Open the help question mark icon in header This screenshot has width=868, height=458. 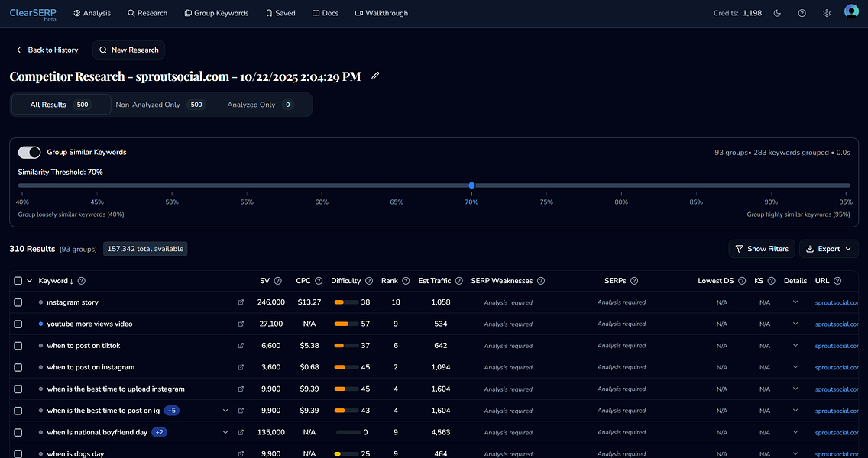click(x=802, y=13)
